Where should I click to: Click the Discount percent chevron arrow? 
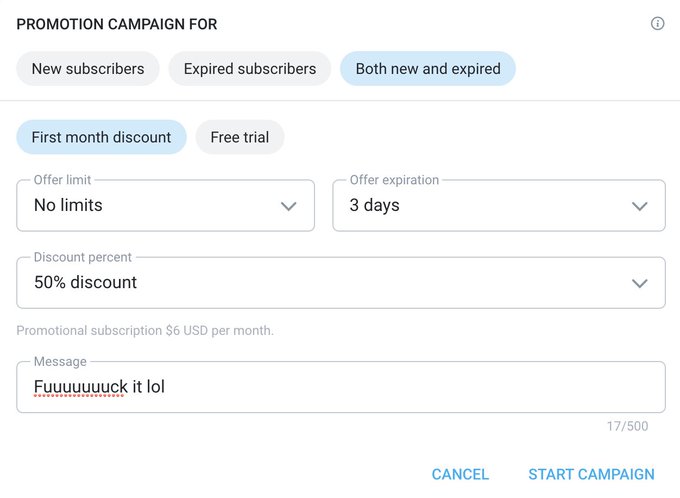639,283
